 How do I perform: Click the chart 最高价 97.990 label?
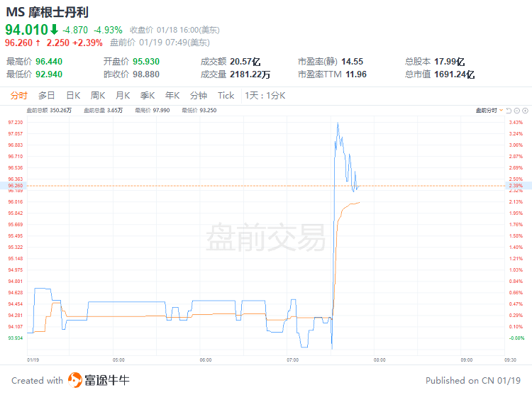[x=153, y=110]
